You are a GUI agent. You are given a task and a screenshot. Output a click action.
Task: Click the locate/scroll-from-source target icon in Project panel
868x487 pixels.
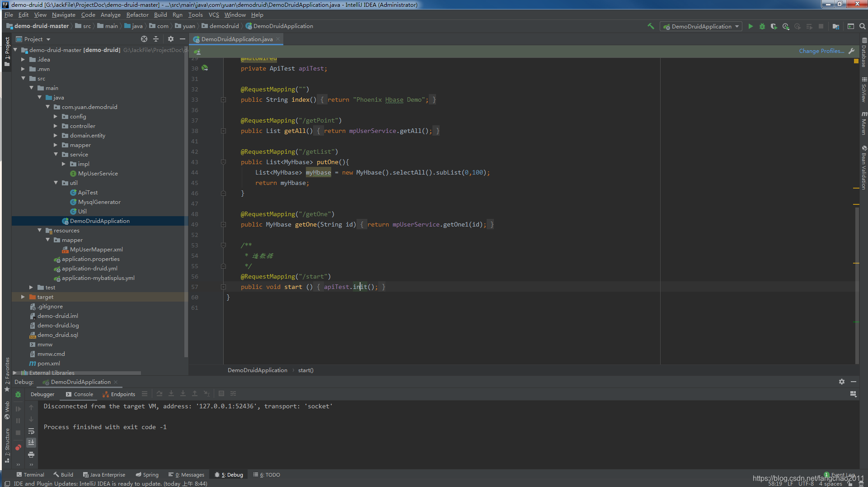point(144,39)
